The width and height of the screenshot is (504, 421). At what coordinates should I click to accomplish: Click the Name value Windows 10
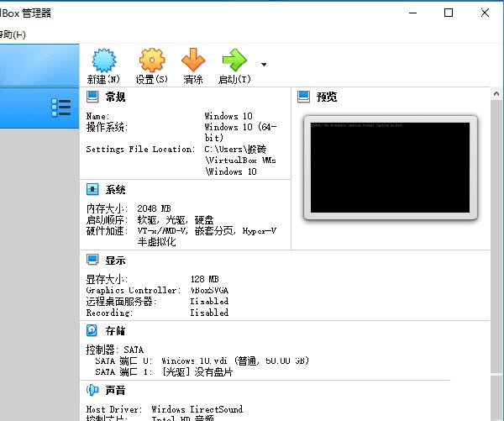point(228,116)
